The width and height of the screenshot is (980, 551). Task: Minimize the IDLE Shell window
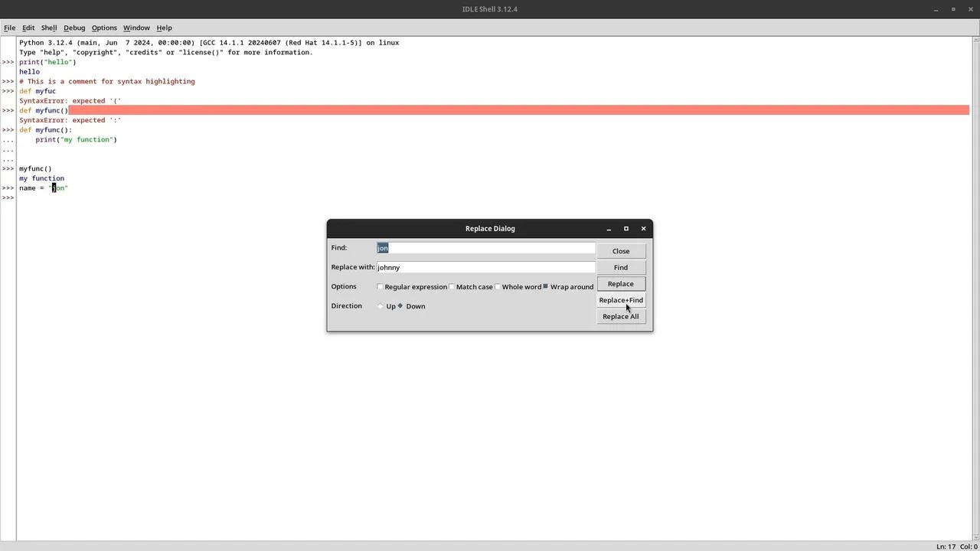point(936,9)
